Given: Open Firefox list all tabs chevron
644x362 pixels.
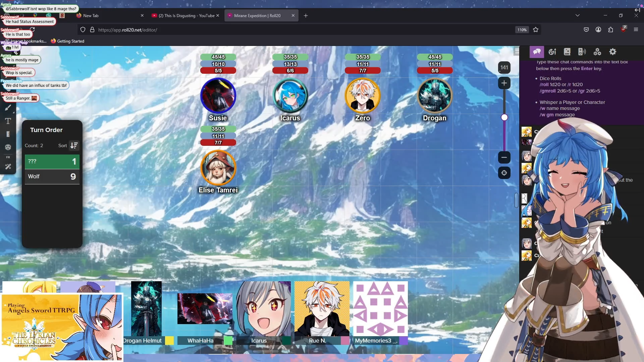Looking at the screenshot, I should (577, 15).
